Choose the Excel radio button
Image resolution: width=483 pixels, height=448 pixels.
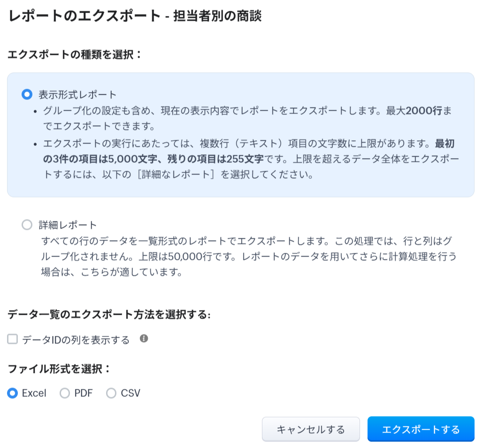click(13, 393)
